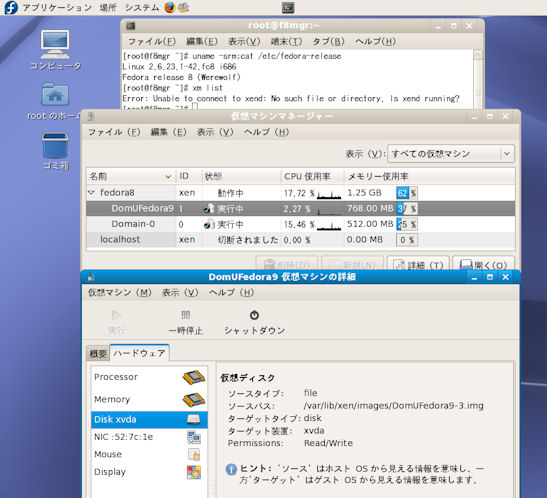The height and width of the screenshot is (498, 547).
Task: Click the terminal window vertical scrollbar
Action: pos(478,80)
